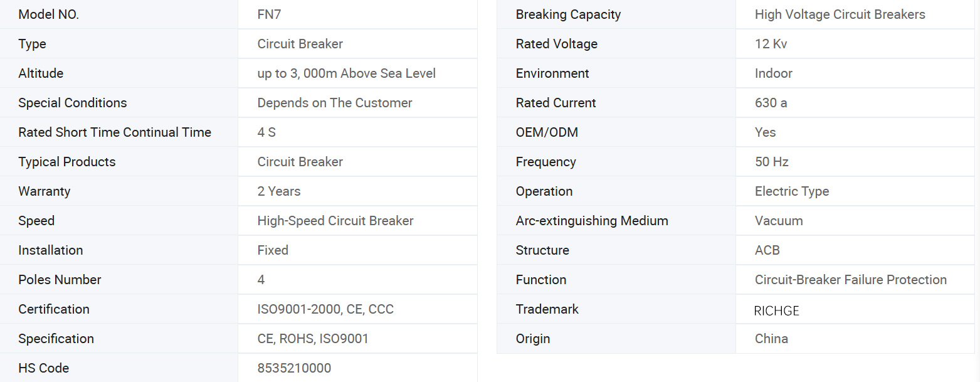Select the Arc-extinguishing Medium Vacuum value
This screenshot has height=382, width=980.
779,221
